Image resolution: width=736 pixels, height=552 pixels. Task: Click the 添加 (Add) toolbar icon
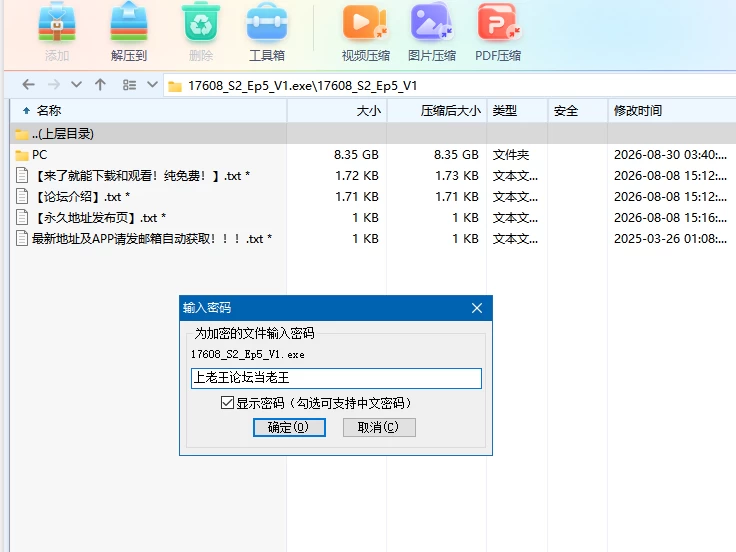click(x=57, y=23)
